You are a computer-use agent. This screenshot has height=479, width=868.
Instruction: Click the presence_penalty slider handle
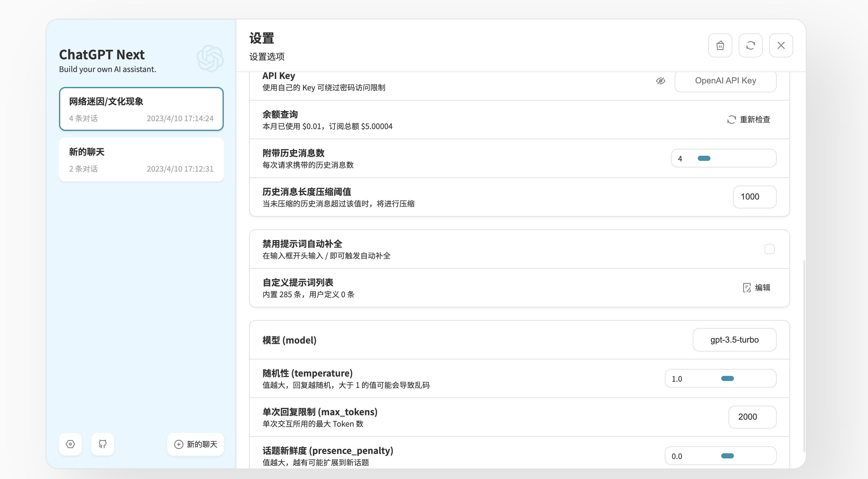(x=727, y=456)
